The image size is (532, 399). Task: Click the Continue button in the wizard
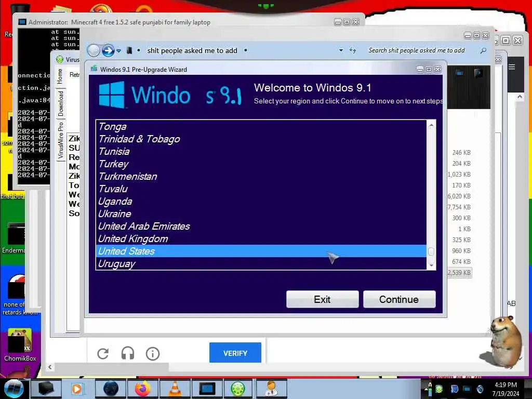pyautogui.click(x=399, y=299)
